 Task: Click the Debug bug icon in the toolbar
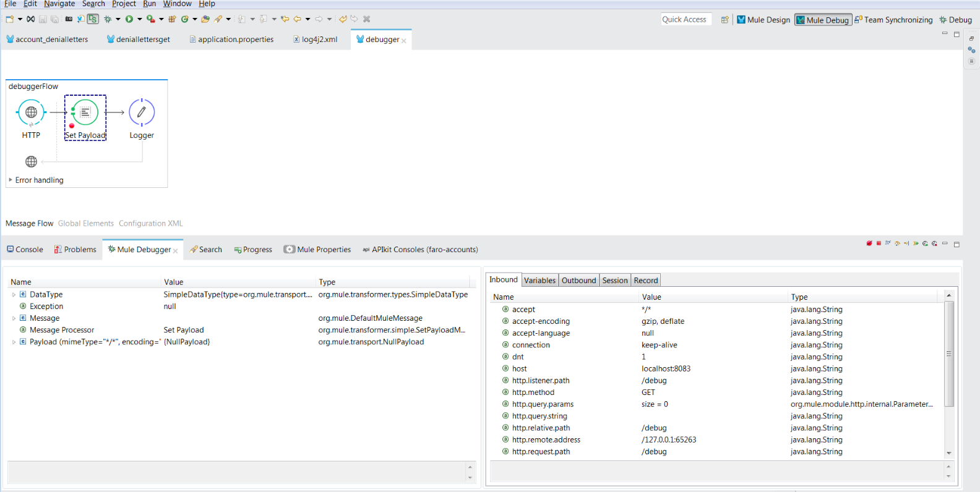(108, 19)
